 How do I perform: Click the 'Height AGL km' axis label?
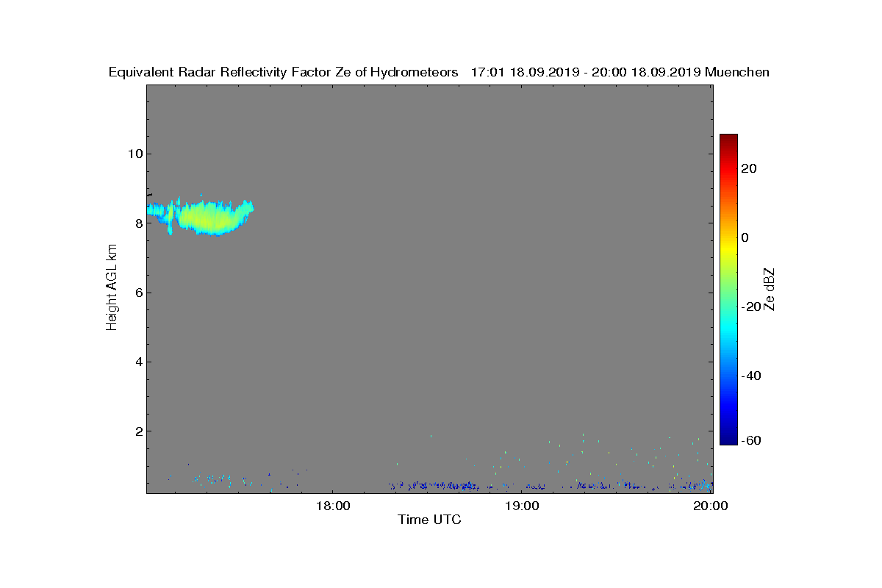coord(112,289)
